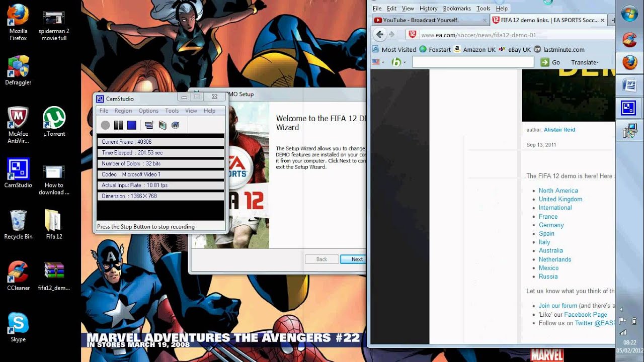Open View menu in CamStudio
The image size is (644, 362).
(191, 111)
